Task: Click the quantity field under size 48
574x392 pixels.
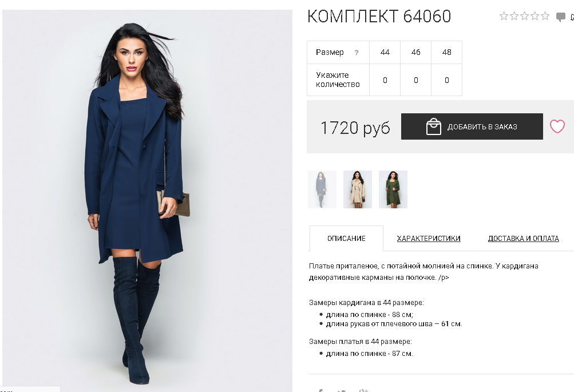Action: (446, 80)
